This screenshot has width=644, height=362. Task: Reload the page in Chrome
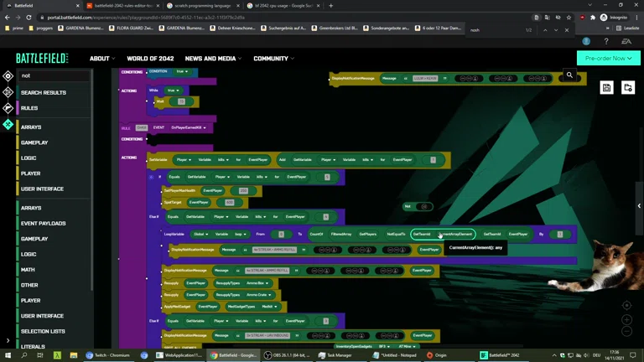pyautogui.click(x=29, y=18)
